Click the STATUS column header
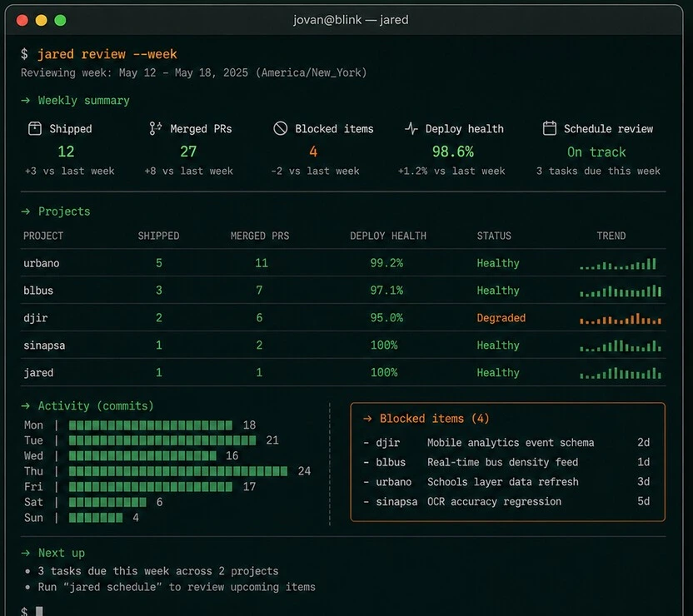 tap(494, 236)
